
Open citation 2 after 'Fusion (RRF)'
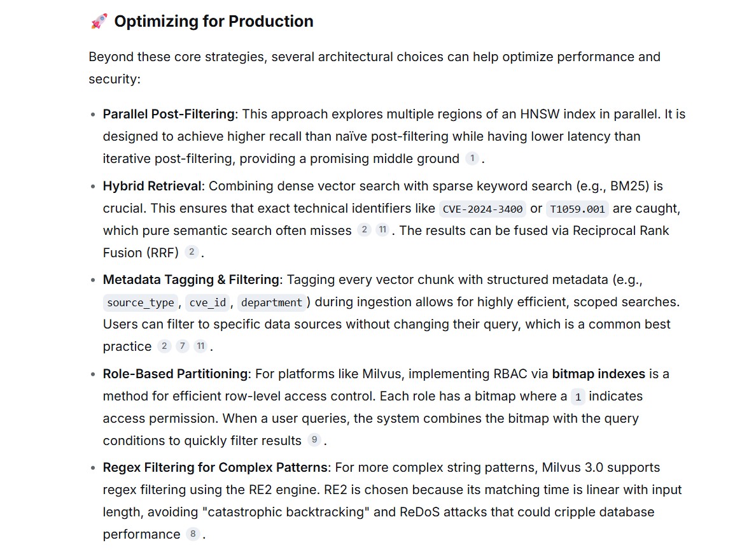(x=192, y=252)
